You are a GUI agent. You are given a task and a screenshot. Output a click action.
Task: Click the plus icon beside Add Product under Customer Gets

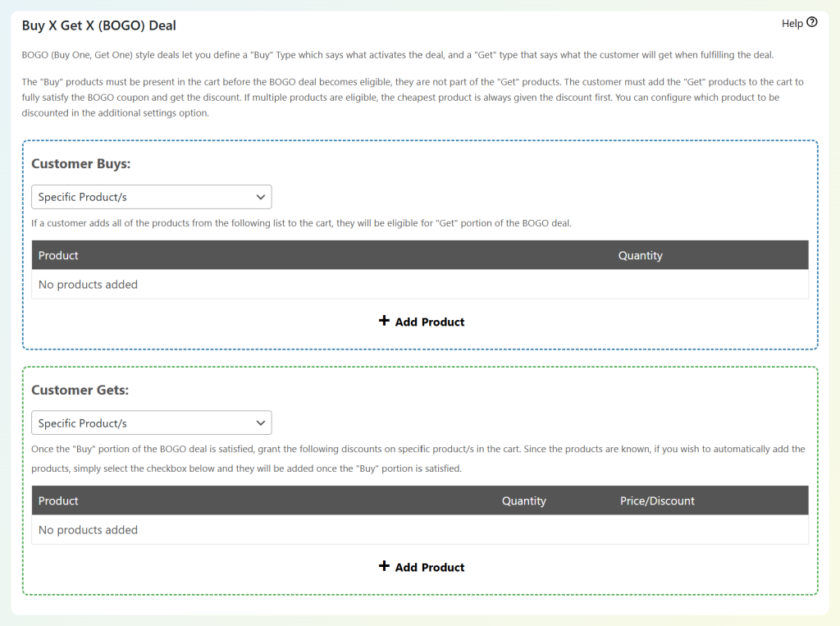[385, 566]
